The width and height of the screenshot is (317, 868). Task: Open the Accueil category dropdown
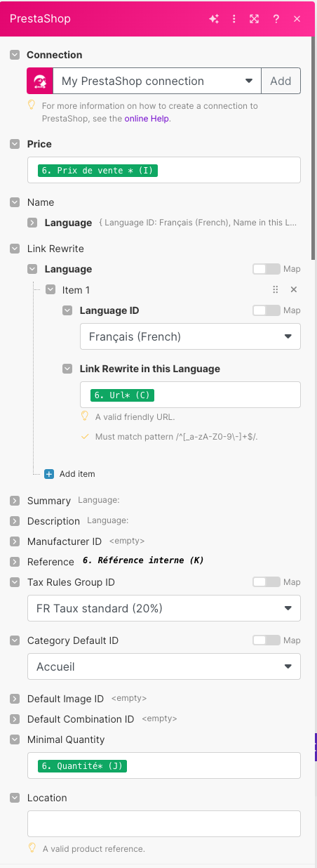[x=164, y=666]
